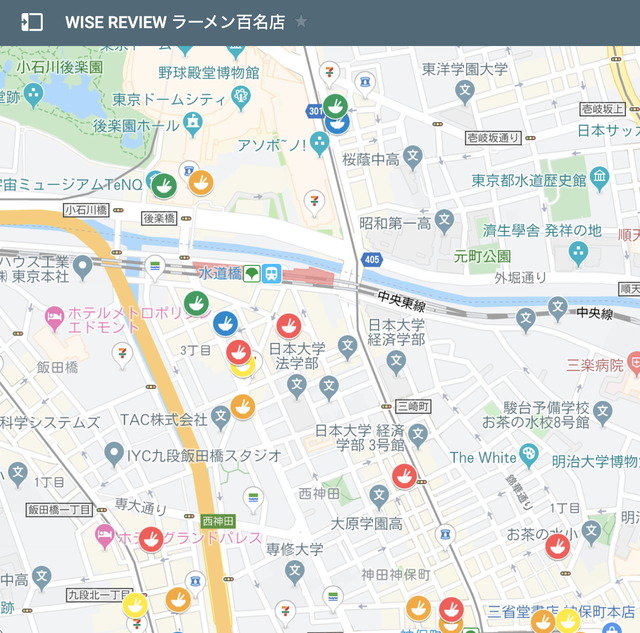The width and height of the screenshot is (640, 633).
Task: Click the 後楽橋 bridge label
Action: pyautogui.click(x=159, y=218)
